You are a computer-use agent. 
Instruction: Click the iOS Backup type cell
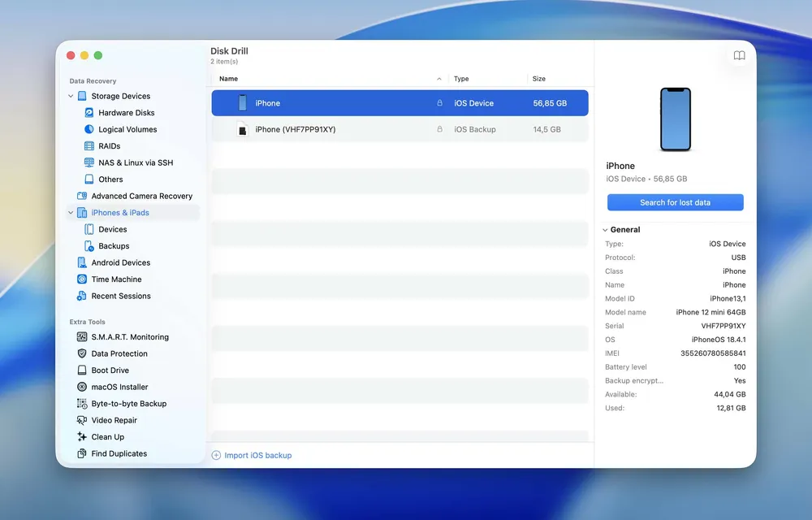tap(475, 129)
